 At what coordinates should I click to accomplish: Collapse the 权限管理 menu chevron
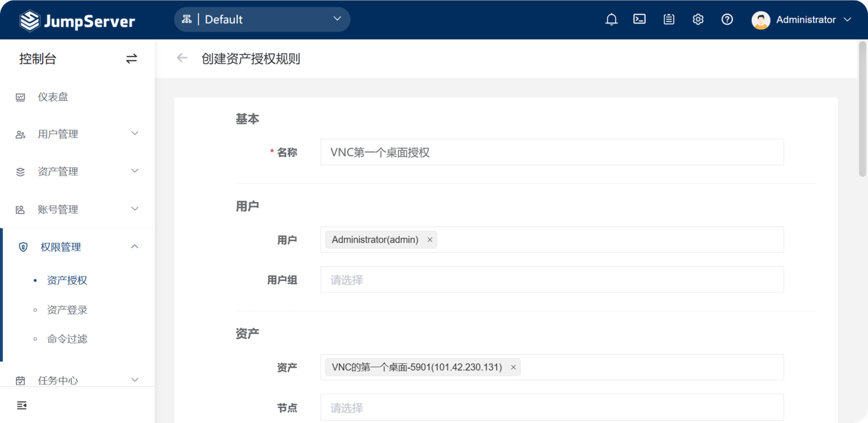[135, 247]
